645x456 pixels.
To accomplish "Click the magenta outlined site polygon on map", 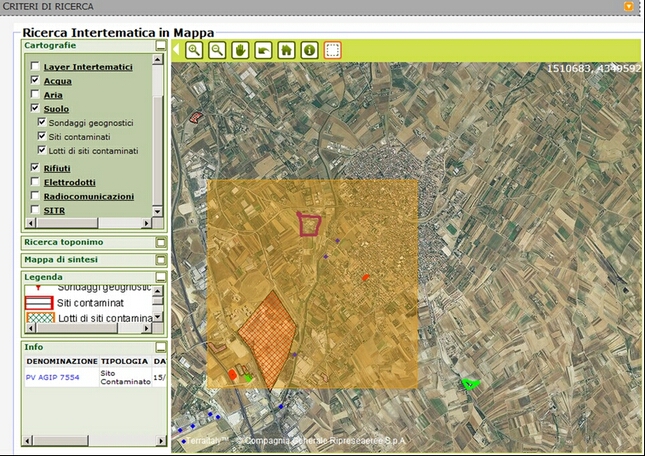I will [309, 224].
